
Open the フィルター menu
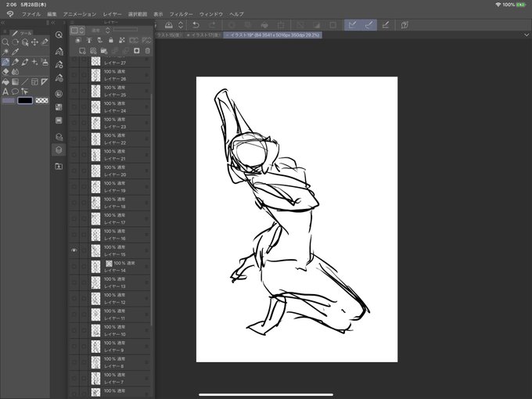182,14
